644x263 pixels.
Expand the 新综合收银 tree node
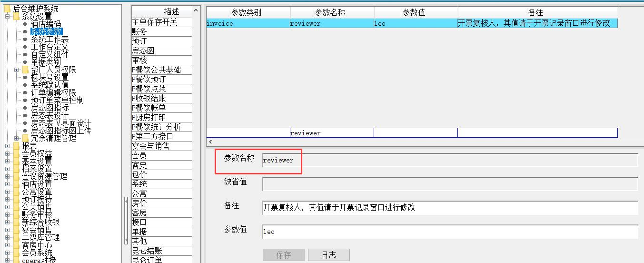[x=7, y=223]
